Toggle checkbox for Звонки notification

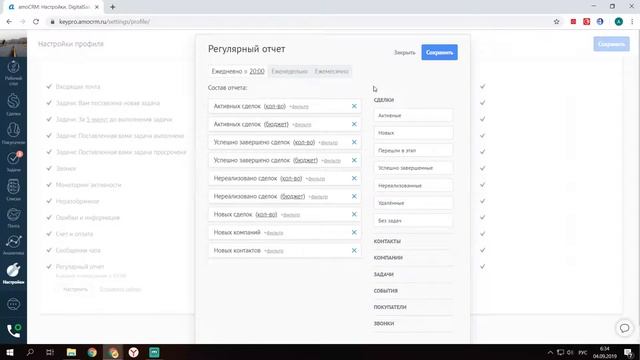tap(49, 168)
